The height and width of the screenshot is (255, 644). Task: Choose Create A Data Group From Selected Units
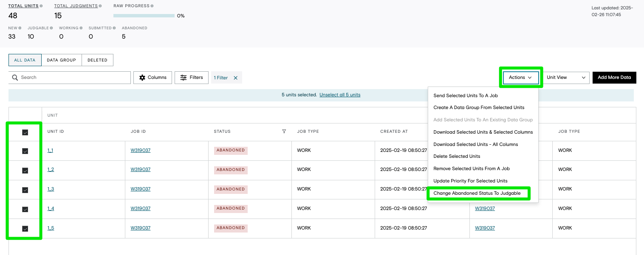483,107
